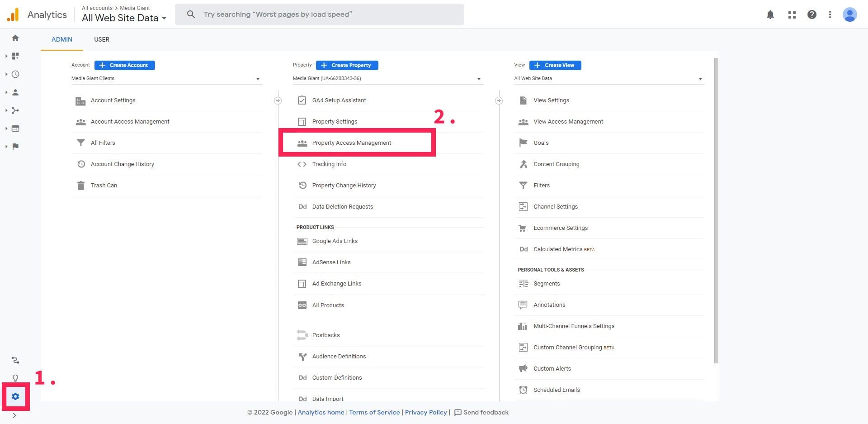The image size is (868, 424).
Task: Click the Create View button
Action: coord(555,65)
